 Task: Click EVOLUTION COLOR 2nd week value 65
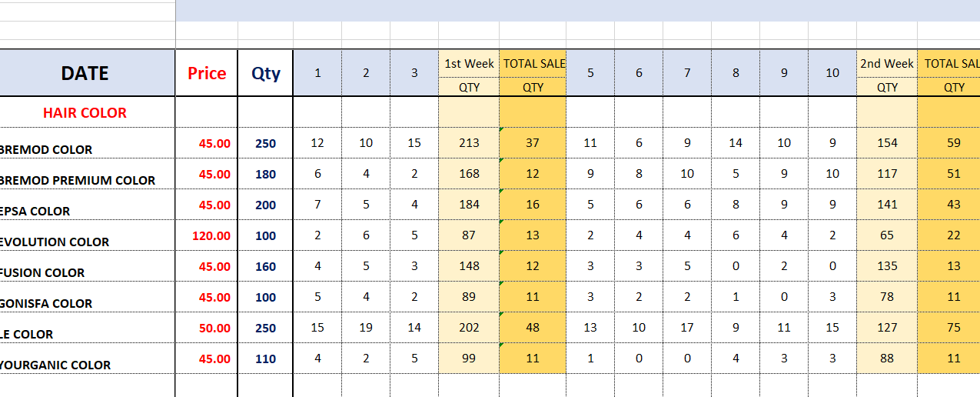[887, 235]
